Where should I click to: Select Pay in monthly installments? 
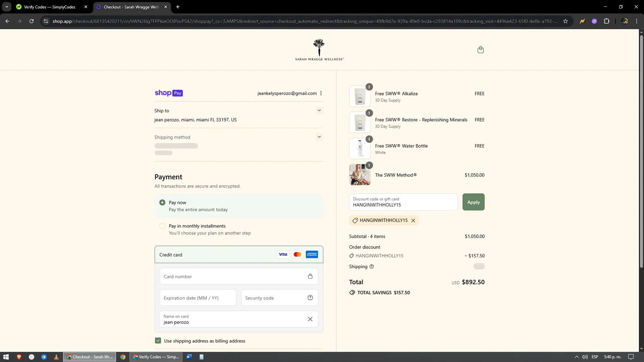pos(162,226)
